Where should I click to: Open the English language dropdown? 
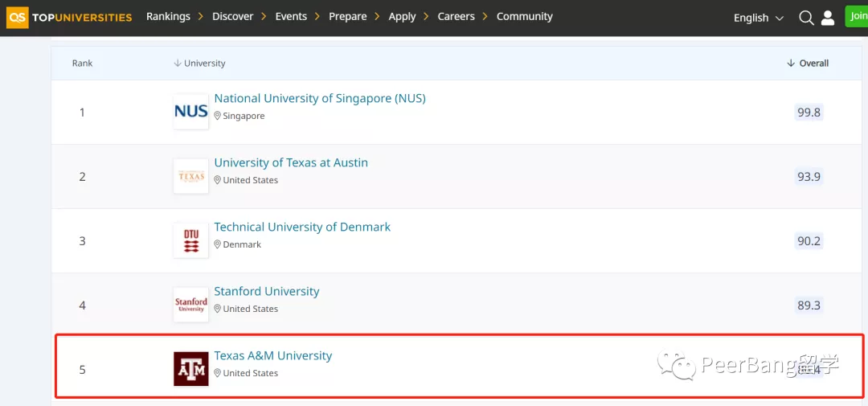[x=758, y=18]
